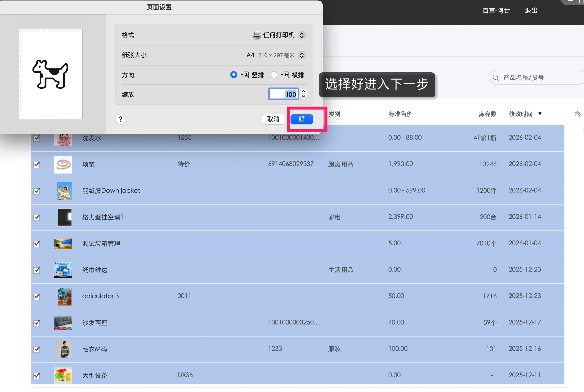The width and height of the screenshot is (584, 392).
Task: Open the 百草-阿甘 account menu
Action: 496,10
